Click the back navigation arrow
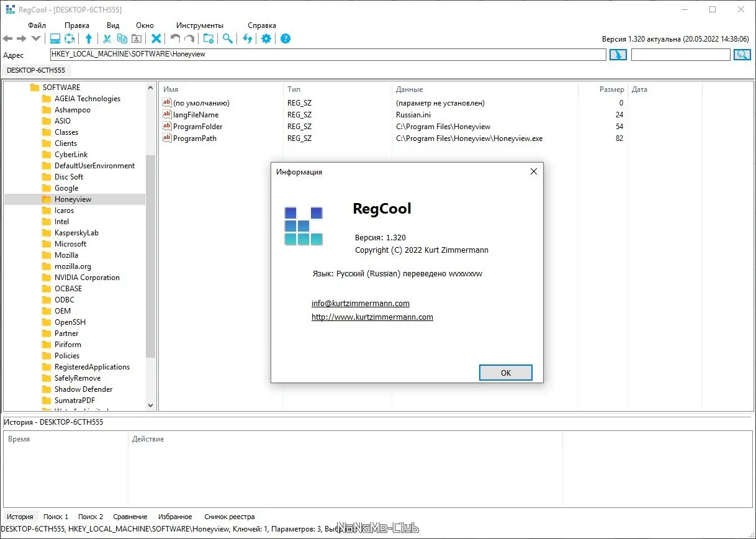Image resolution: width=756 pixels, height=539 pixels. 8,38
